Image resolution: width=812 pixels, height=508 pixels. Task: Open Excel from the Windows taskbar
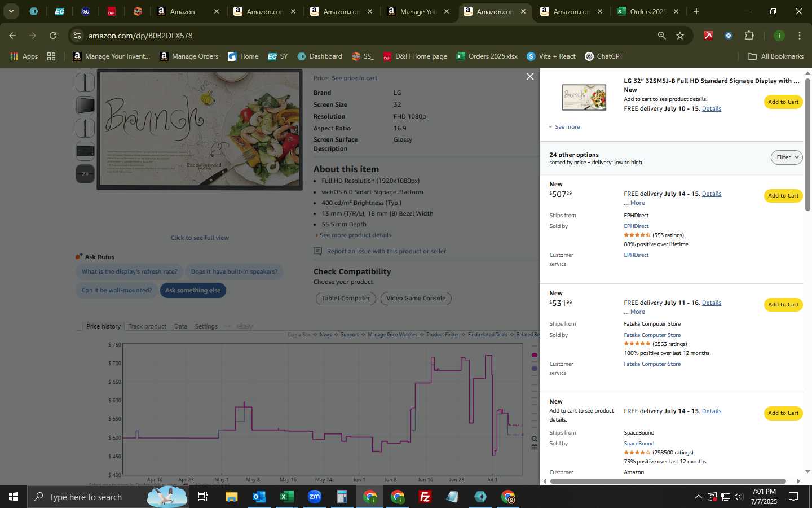click(286, 497)
